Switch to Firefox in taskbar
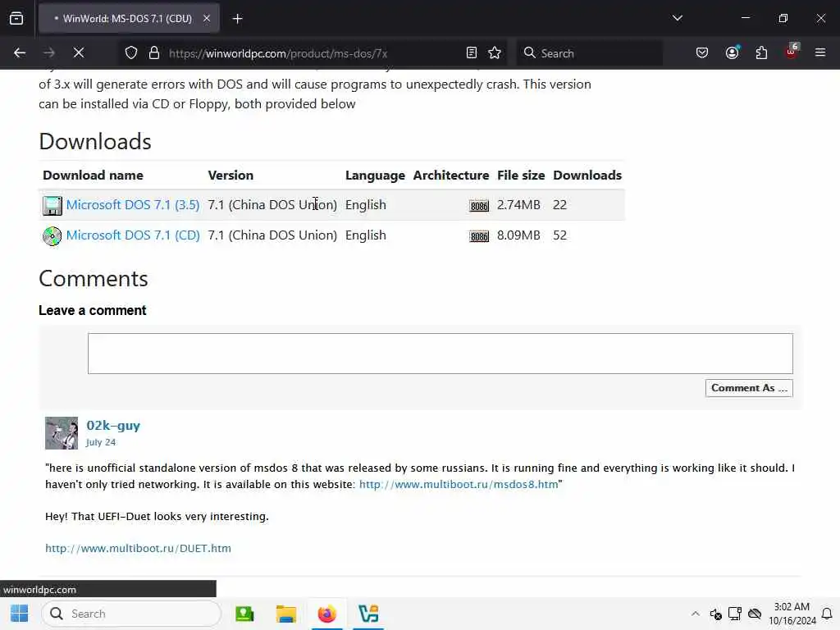840x630 pixels. 326,614
